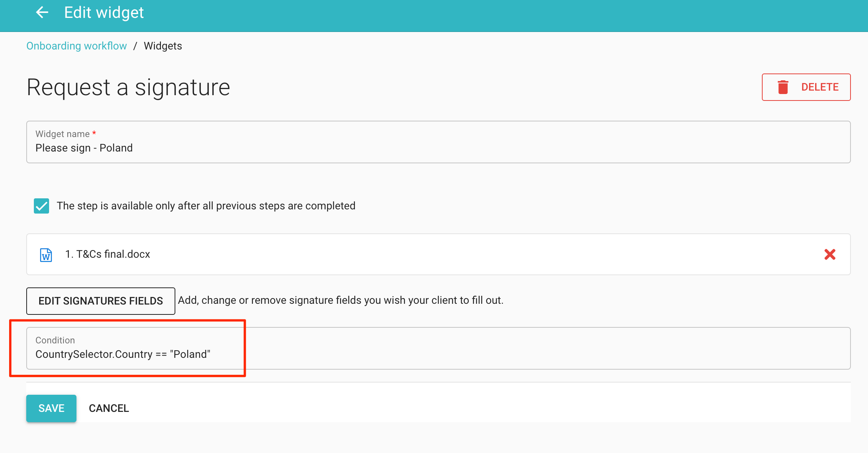868x453 pixels.
Task: Click the Condition field label
Action: (55, 340)
